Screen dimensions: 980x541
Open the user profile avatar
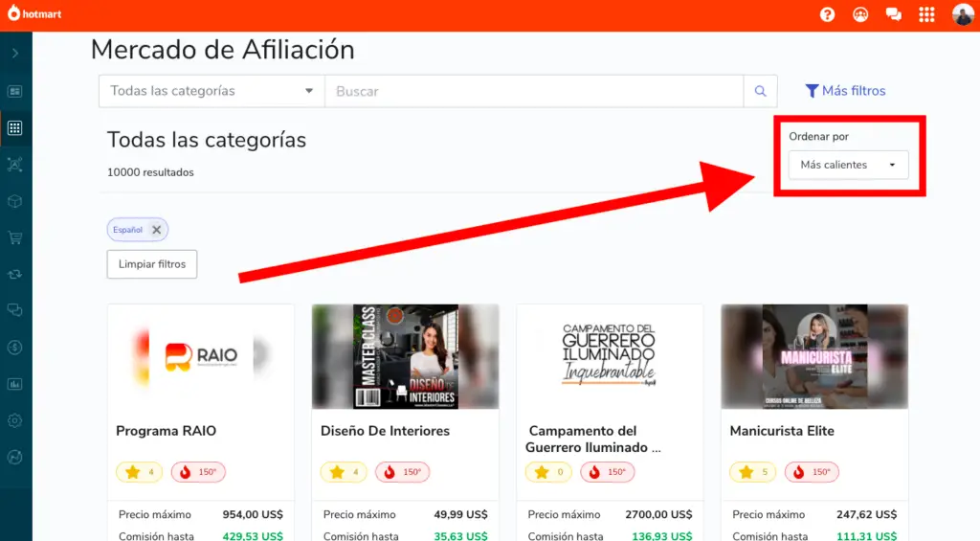click(963, 14)
